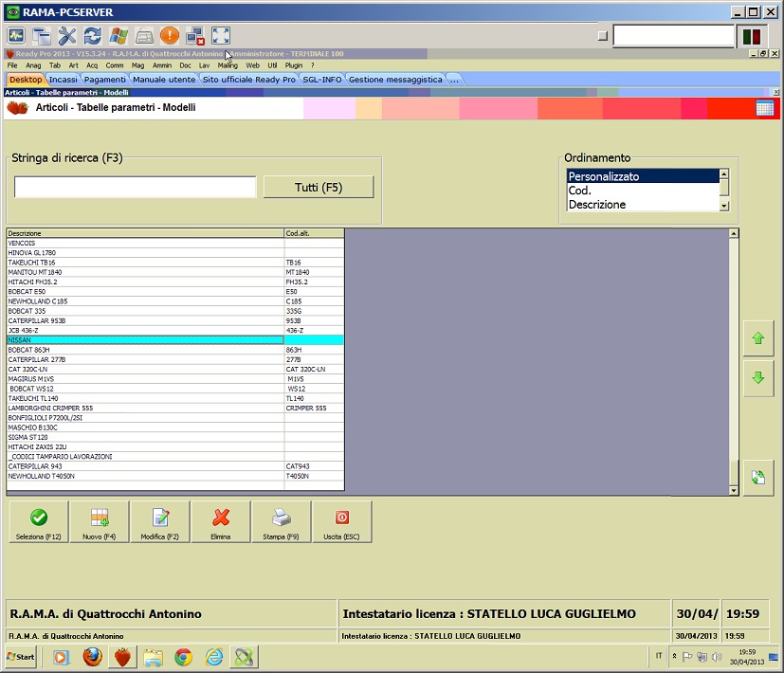
Task: Switch to the SGL-INFO tab
Action: 322,80
